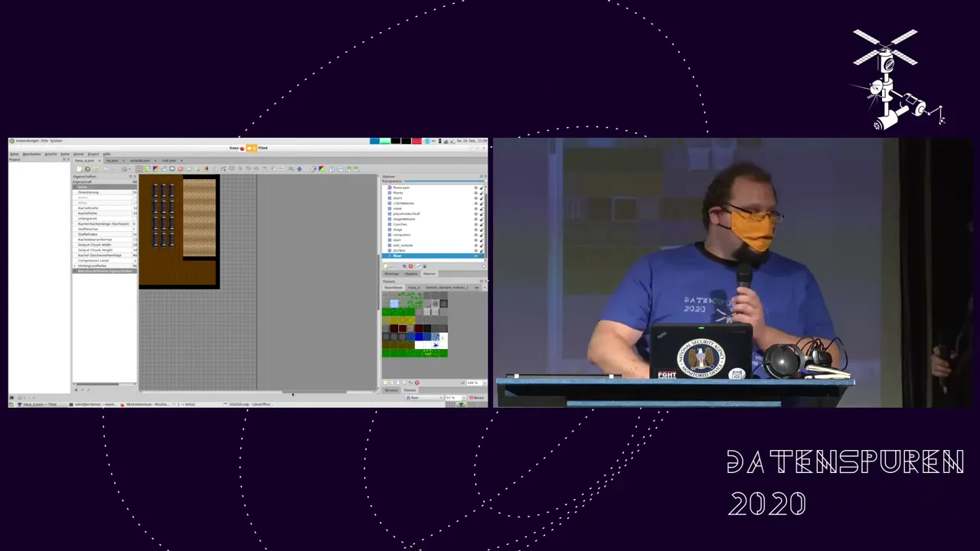
Task: Hide the computers layer
Action: coord(475,235)
